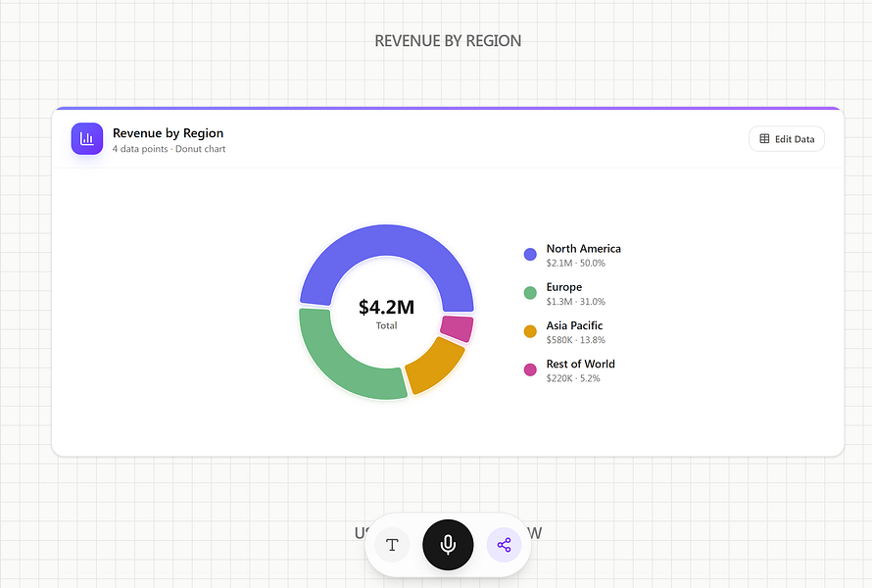Click the Europe $1.3M · 31.0% value text
The height and width of the screenshot is (588, 872).
click(575, 302)
